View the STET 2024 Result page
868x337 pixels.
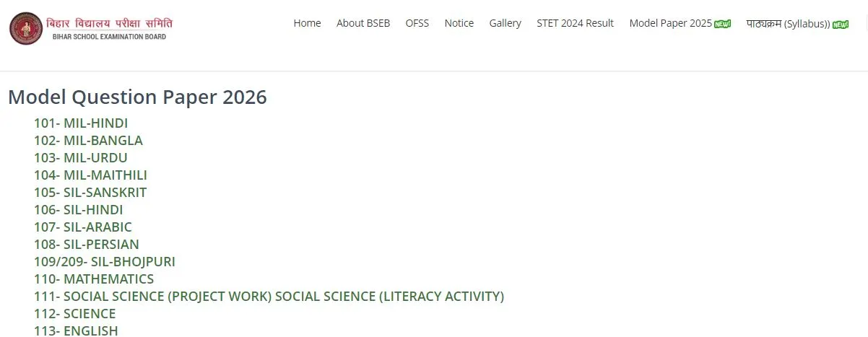[x=575, y=23]
